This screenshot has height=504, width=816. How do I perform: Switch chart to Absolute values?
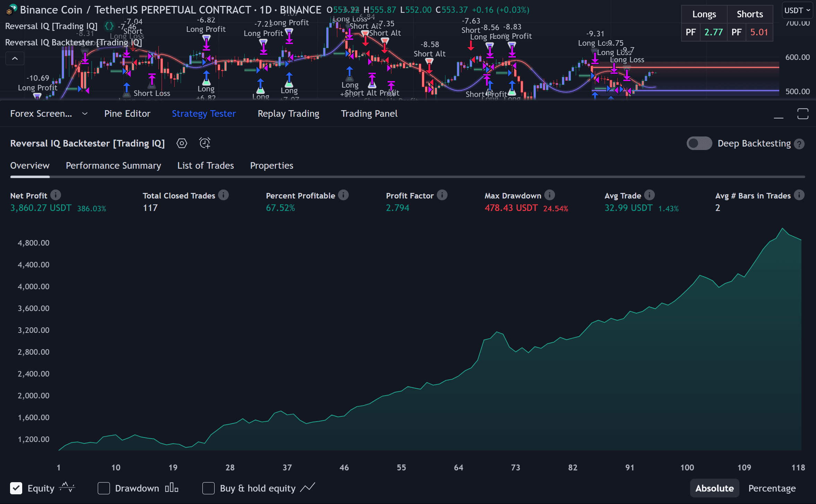(714, 488)
